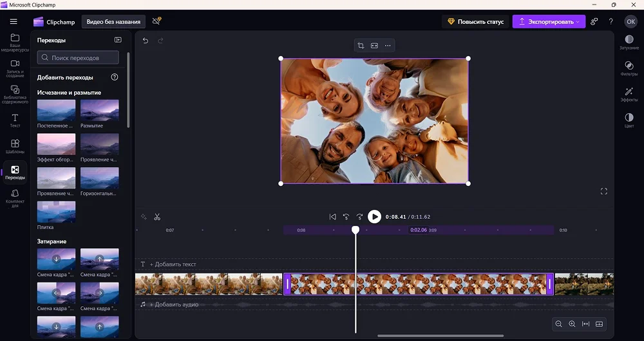Select the crop icon above the preview
This screenshot has height=341, width=644.
361,46
